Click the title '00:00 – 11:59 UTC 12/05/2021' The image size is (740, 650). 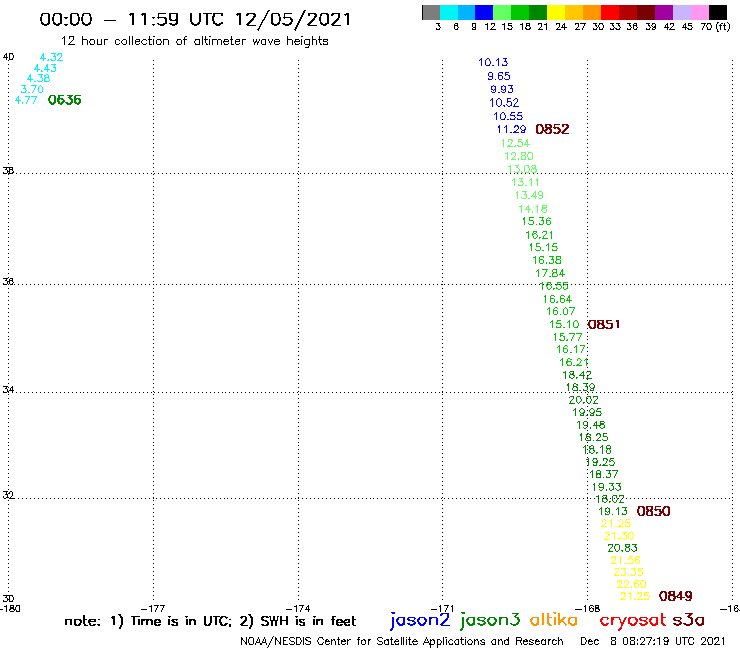[195, 20]
